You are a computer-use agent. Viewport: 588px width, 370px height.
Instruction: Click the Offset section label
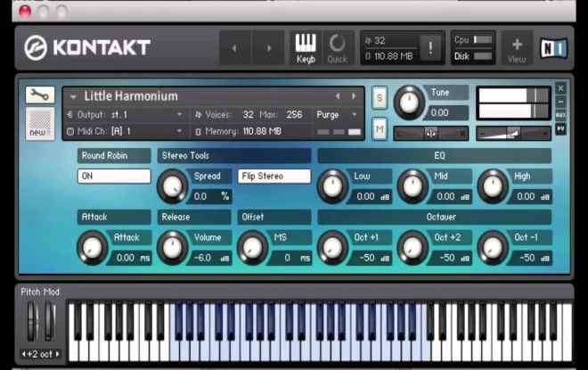click(274, 218)
